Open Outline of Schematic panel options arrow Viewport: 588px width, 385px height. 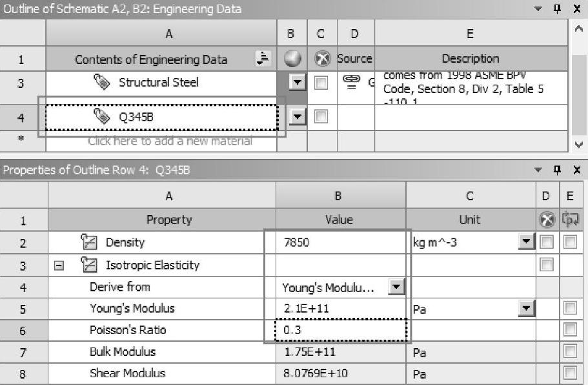tap(538, 8)
